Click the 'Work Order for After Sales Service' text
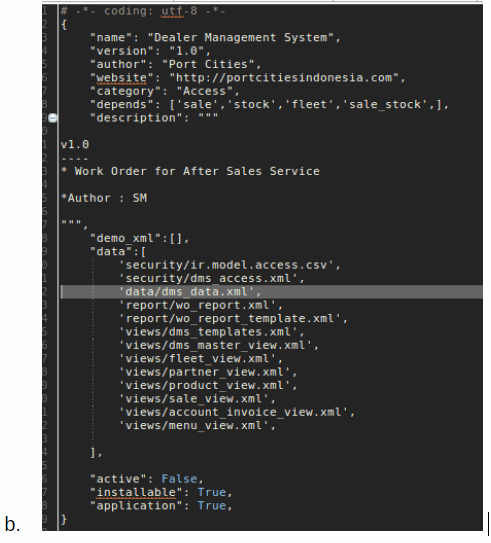Image resolution: width=491 pixels, height=543 pixels. tap(197, 171)
